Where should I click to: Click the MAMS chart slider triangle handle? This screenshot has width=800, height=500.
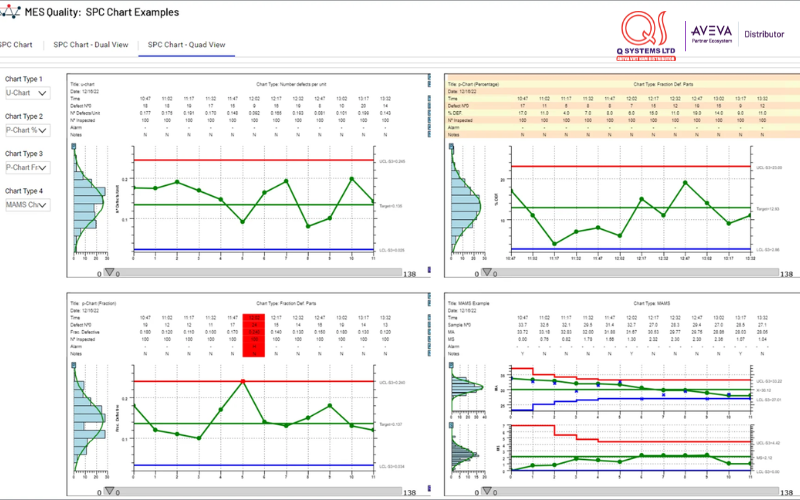(x=487, y=491)
